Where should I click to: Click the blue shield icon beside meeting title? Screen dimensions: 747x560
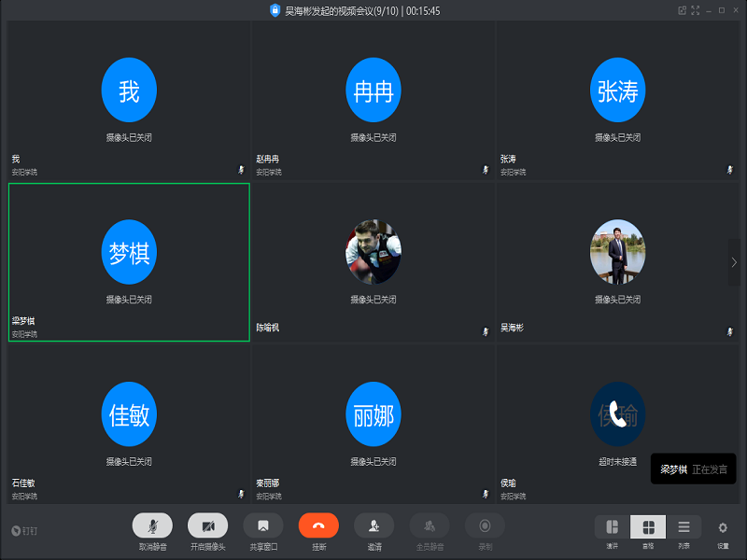click(275, 10)
